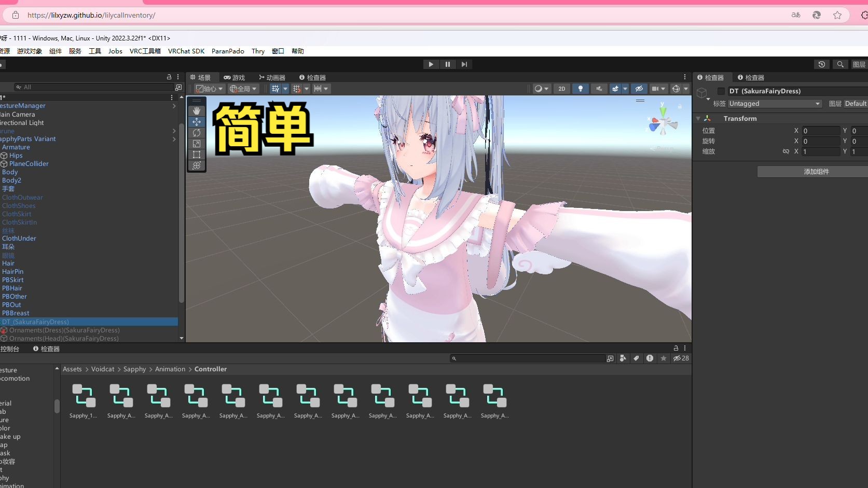The width and height of the screenshot is (868, 488).
Task: Toggle 2D scene view mode
Action: (562, 89)
